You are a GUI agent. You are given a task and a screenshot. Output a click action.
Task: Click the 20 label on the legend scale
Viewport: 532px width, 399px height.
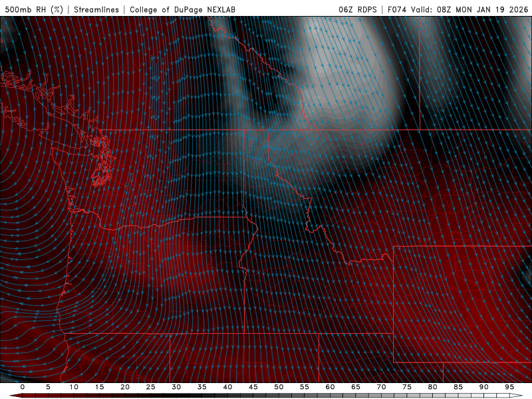pos(125,387)
